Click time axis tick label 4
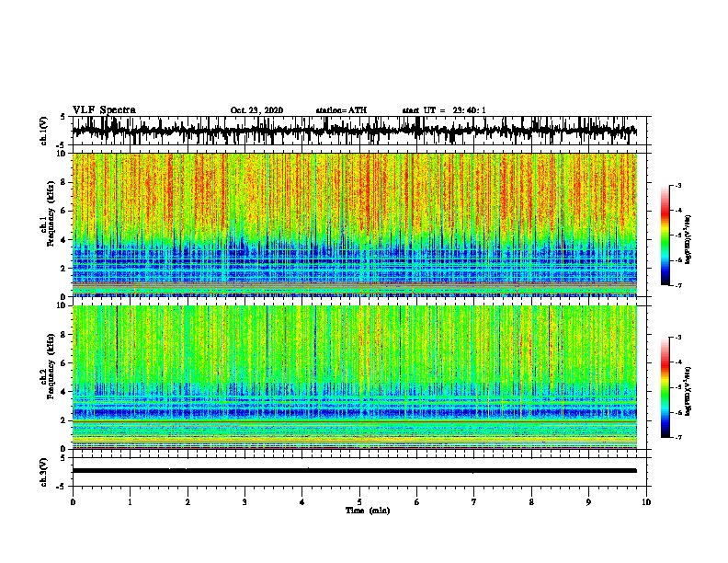This screenshot has height=563, width=728. click(x=302, y=502)
